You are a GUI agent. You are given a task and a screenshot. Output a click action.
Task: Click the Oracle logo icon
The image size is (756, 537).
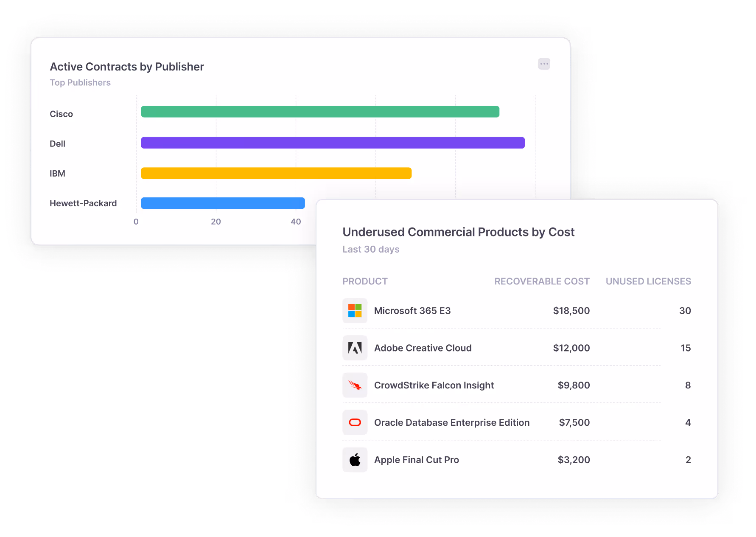point(355,422)
